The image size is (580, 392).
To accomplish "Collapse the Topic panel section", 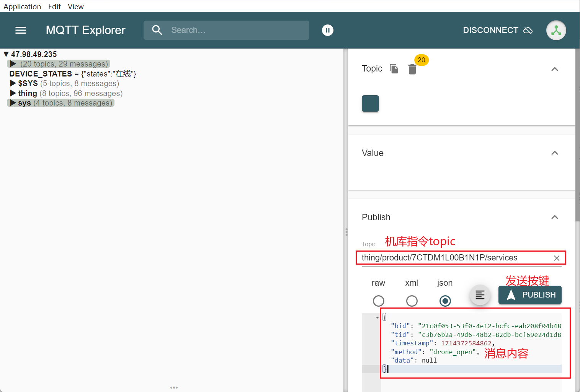I will pyautogui.click(x=554, y=69).
